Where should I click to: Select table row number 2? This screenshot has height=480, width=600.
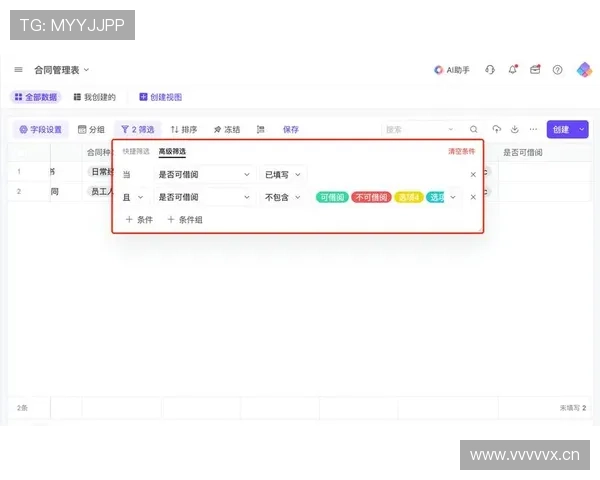click(x=19, y=191)
